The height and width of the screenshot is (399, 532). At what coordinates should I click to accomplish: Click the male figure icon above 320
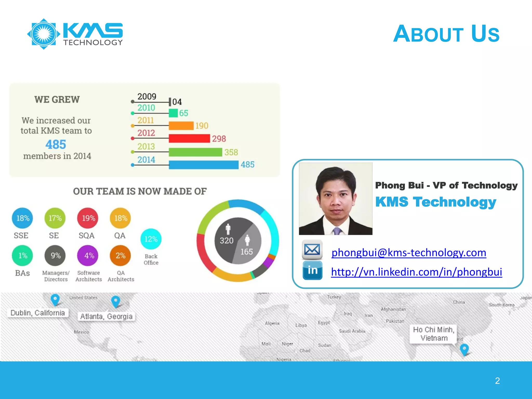(x=228, y=229)
